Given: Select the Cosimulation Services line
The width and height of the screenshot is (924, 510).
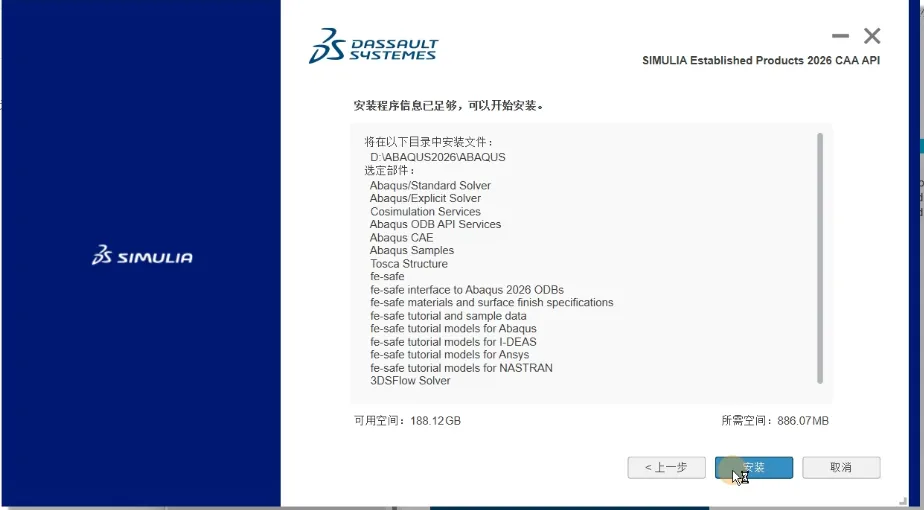Looking at the screenshot, I should 425,211.
